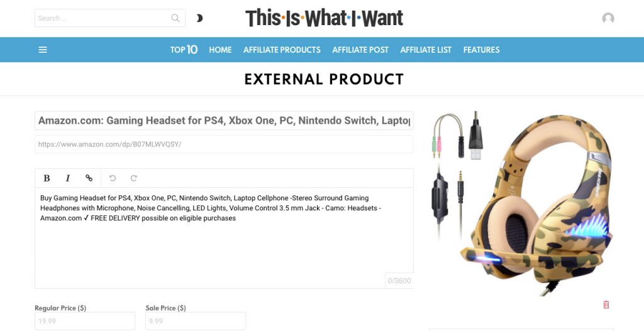Click the search magnifier icon
This screenshot has height=331, width=644.
pos(175,18)
